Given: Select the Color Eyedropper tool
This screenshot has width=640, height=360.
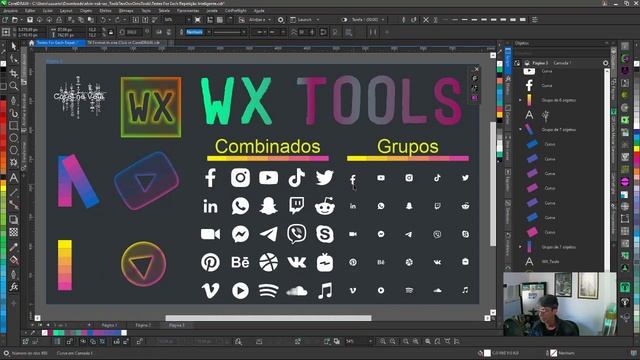Looking at the screenshot, I should coord(14,247).
